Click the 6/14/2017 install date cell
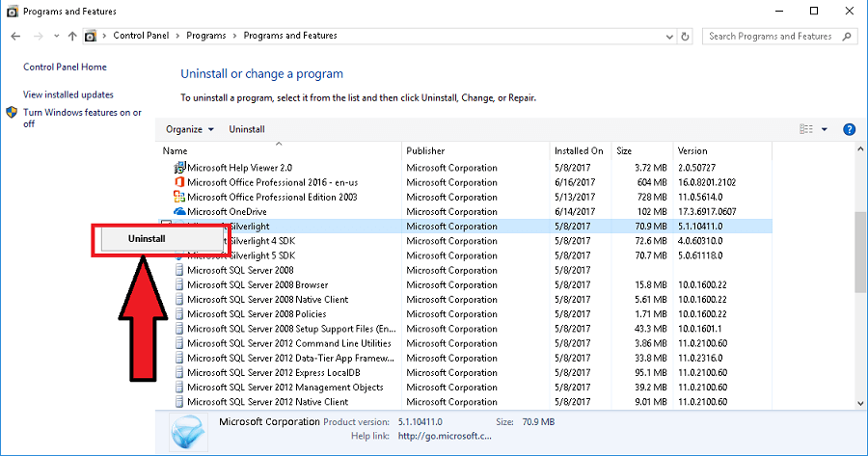 (x=575, y=211)
